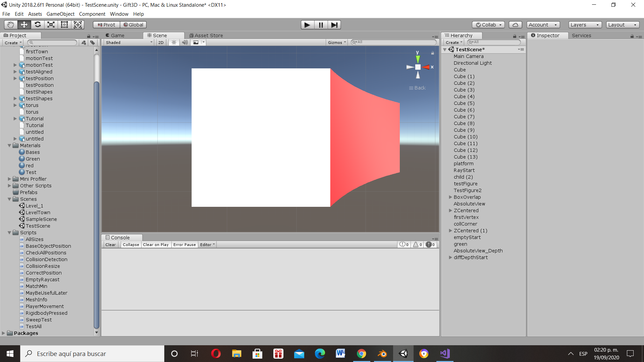This screenshot has height=362, width=644.
Task: Open the Cloud services icon
Action: tap(516, 25)
